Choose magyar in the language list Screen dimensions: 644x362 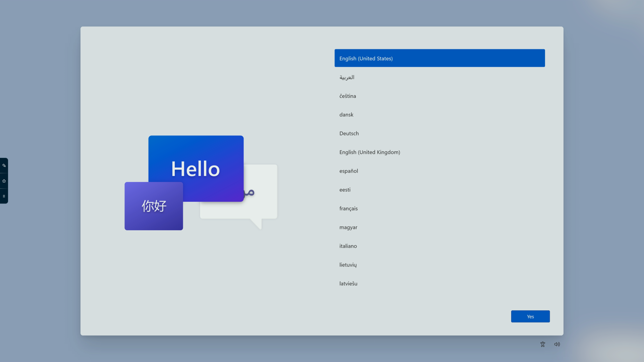(348, 227)
